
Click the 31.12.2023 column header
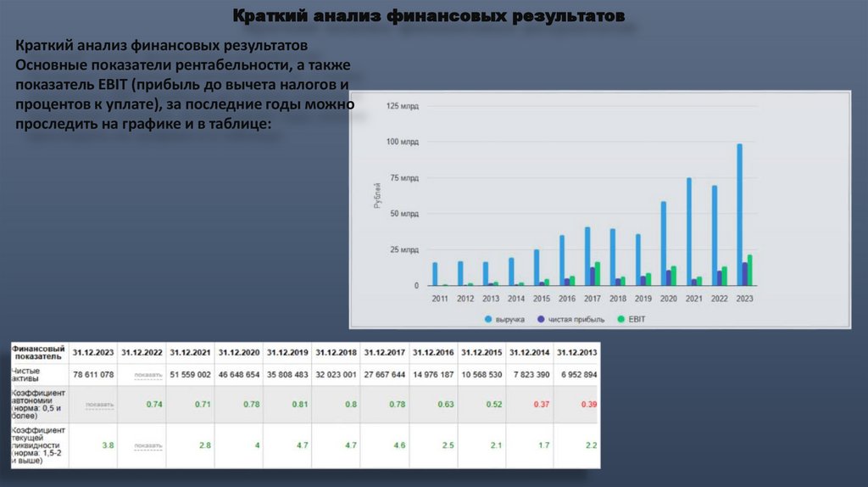[93, 352]
